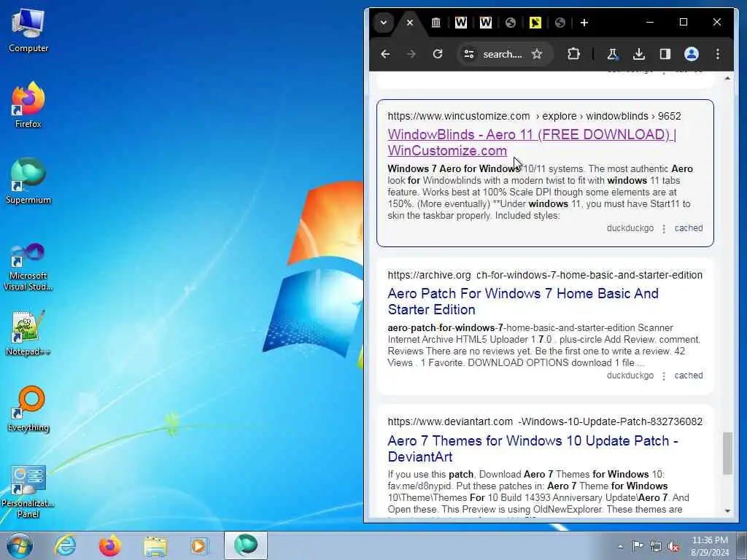Click the greyed forward navigation arrow

411,54
